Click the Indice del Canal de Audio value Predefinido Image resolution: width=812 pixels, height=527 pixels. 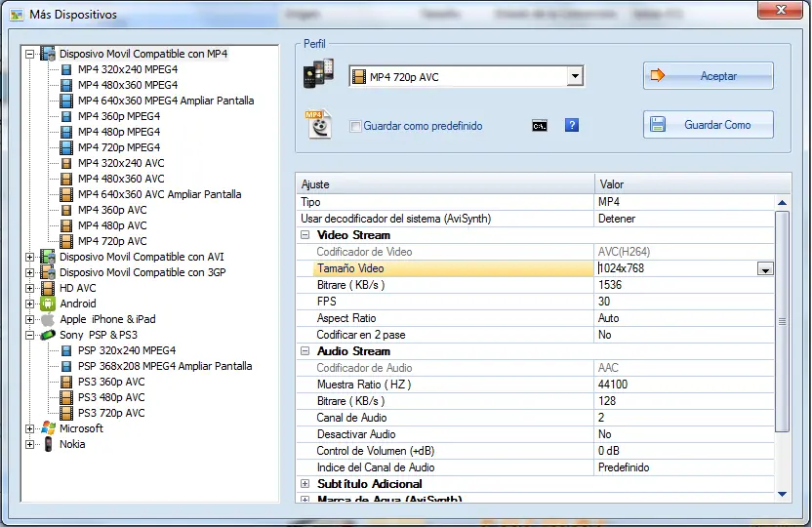(x=684, y=466)
